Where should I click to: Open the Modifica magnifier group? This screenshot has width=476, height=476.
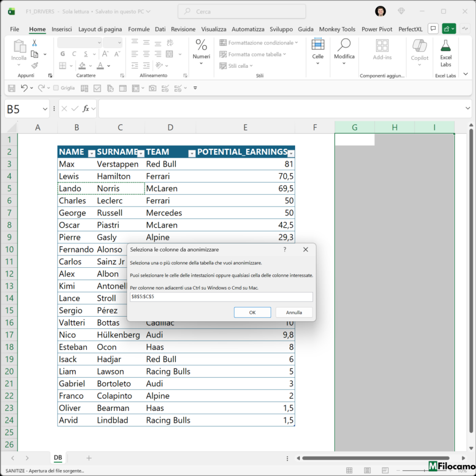pyautogui.click(x=344, y=51)
